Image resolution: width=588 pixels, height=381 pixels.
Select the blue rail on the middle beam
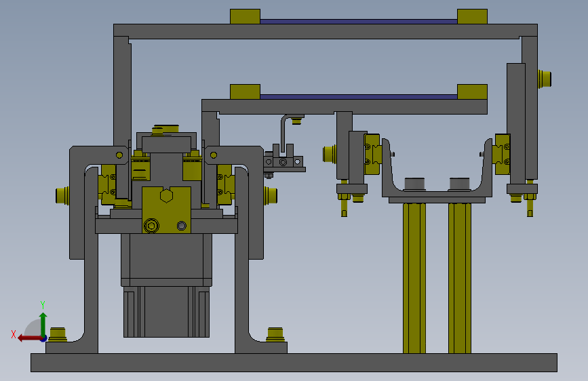click(x=359, y=97)
